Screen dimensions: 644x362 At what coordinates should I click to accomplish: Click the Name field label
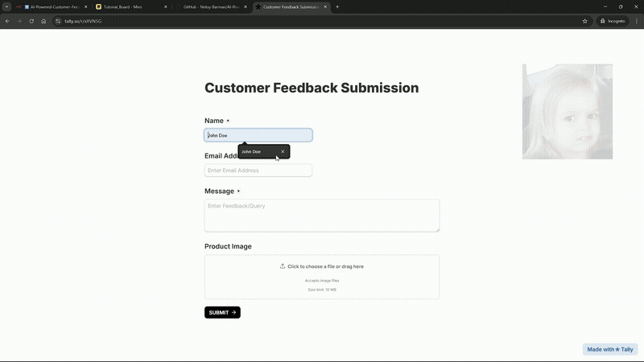(x=214, y=121)
